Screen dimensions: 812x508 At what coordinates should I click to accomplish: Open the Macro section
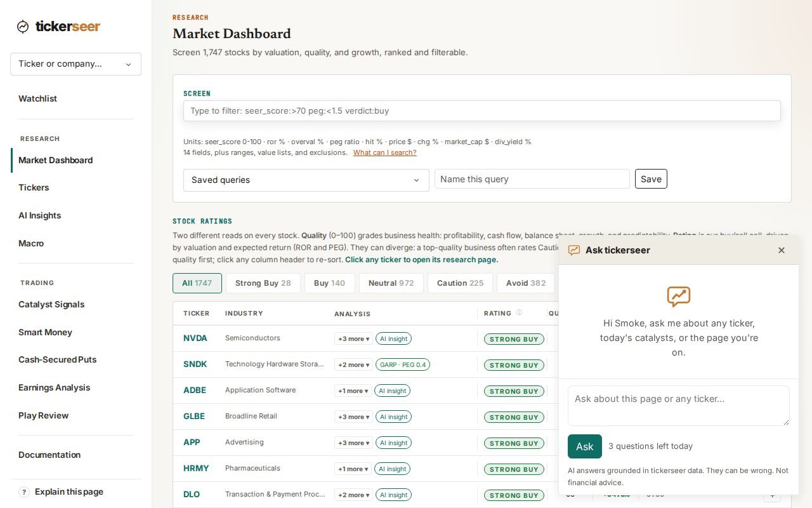pyautogui.click(x=31, y=243)
